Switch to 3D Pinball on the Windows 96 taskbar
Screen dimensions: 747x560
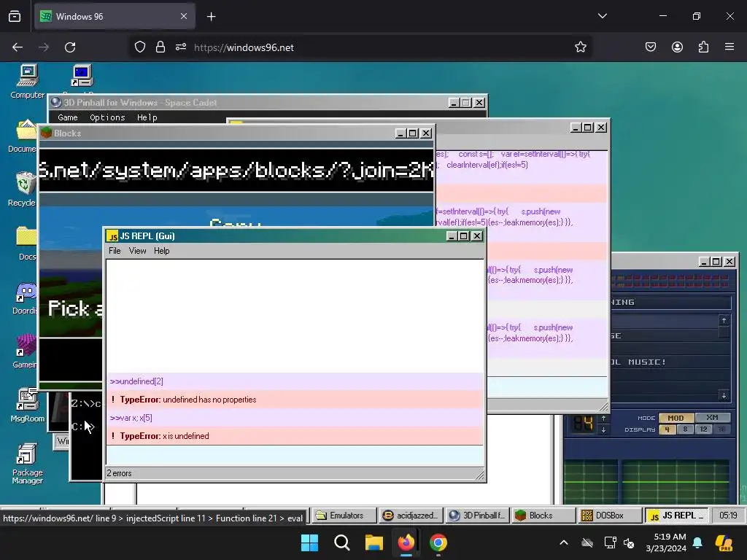478,516
